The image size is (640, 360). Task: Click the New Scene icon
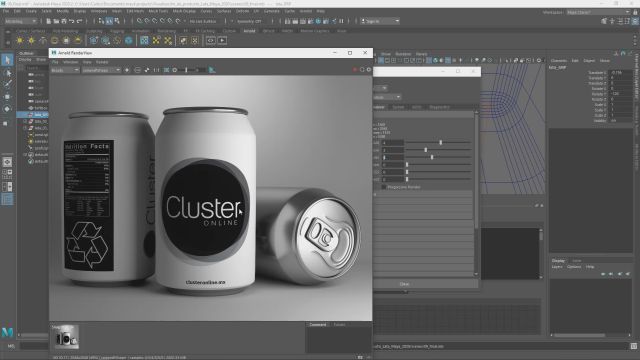[49, 21]
